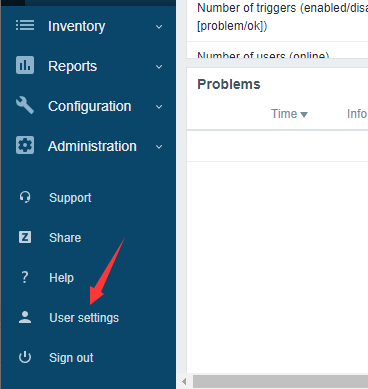This screenshot has height=389, width=368.
Task: Click the horizontal scrollbar left arrow
Action: pyautogui.click(x=184, y=381)
